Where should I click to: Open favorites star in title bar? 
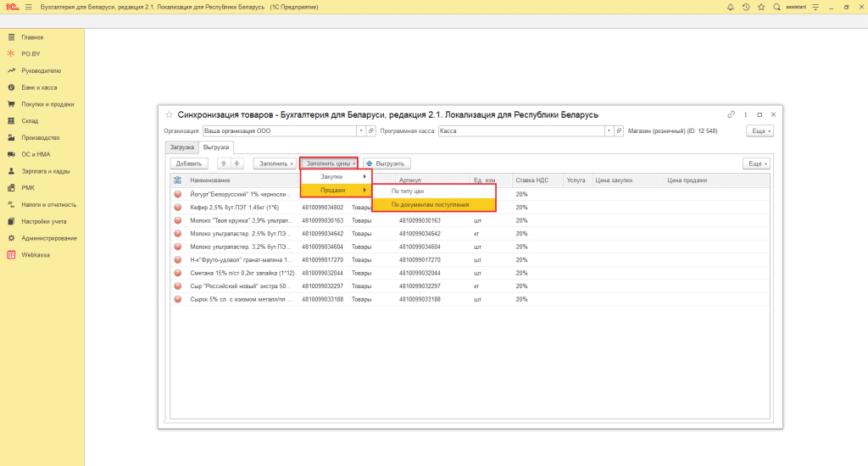point(761,7)
